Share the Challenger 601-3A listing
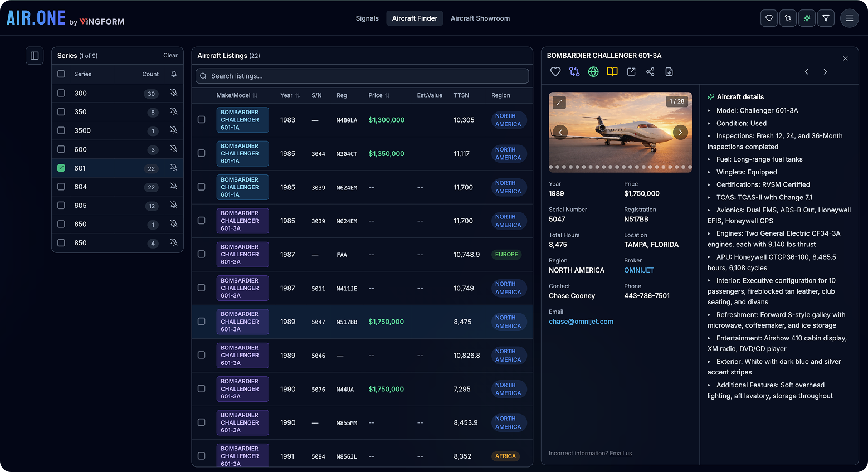Viewport: 868px width, 472px height. pos(650,71)
